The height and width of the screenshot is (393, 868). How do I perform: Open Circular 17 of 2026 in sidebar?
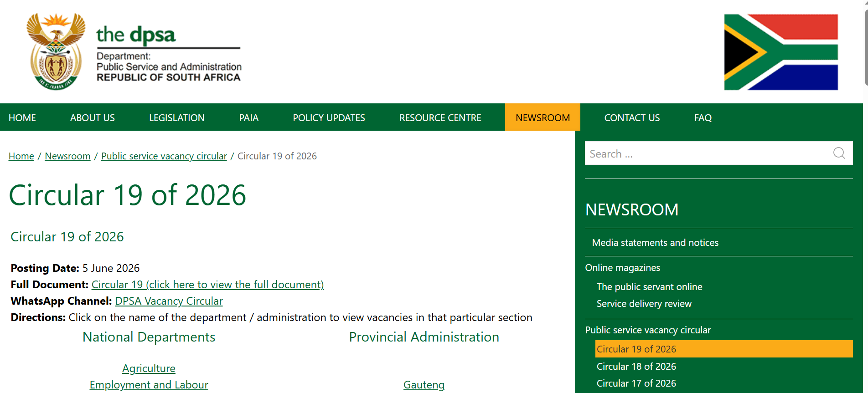[636, 383]
